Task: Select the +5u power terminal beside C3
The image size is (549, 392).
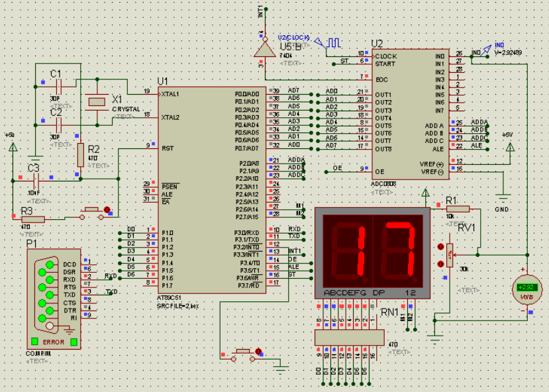Action: tap(13, 146)
